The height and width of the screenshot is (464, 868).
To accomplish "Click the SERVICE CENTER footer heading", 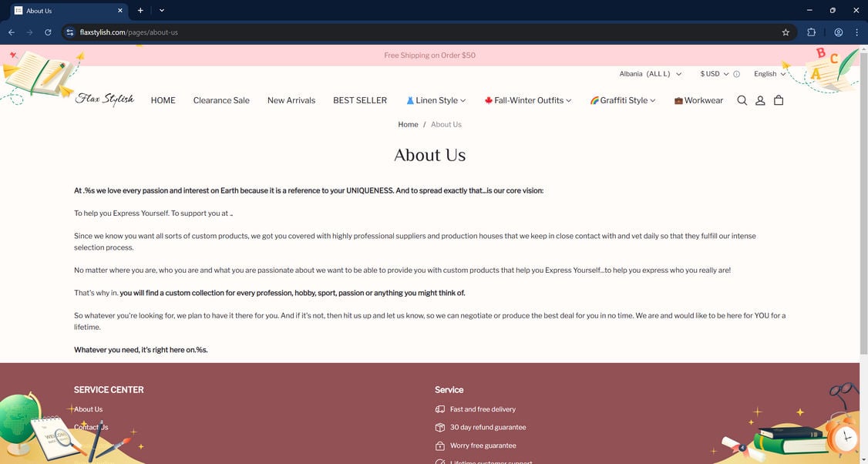I will pyautogui.click(x=109, y=390).
